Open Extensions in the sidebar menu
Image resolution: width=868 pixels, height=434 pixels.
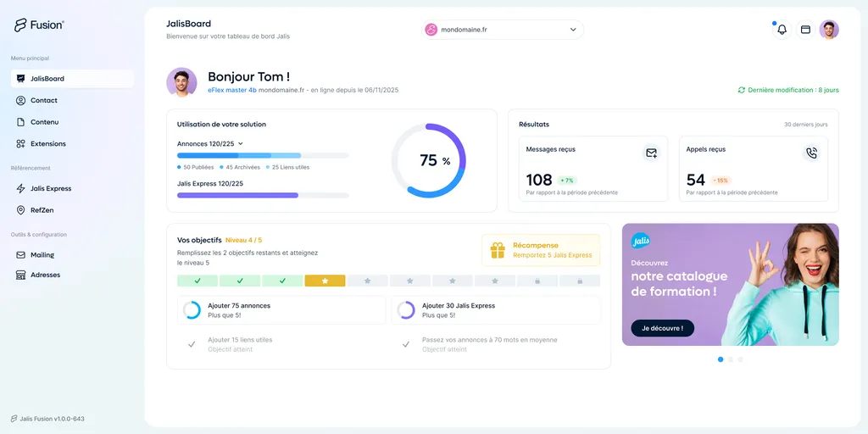point(47,144)
